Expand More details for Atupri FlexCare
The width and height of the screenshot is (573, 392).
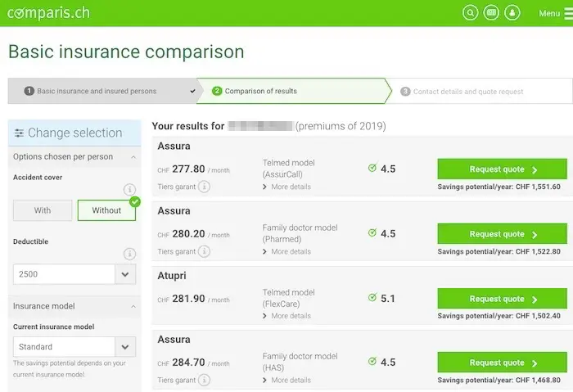(x=290, y=316)
